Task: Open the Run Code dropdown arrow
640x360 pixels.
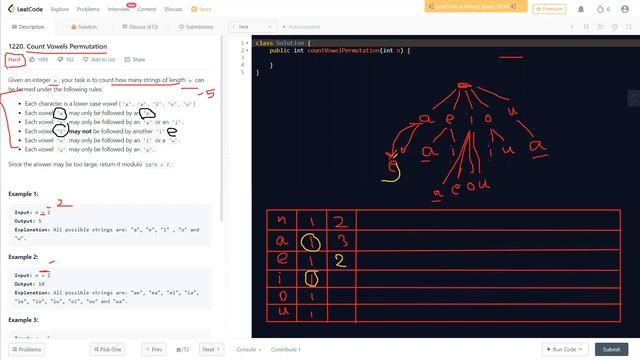Action: tap(581, 349)
